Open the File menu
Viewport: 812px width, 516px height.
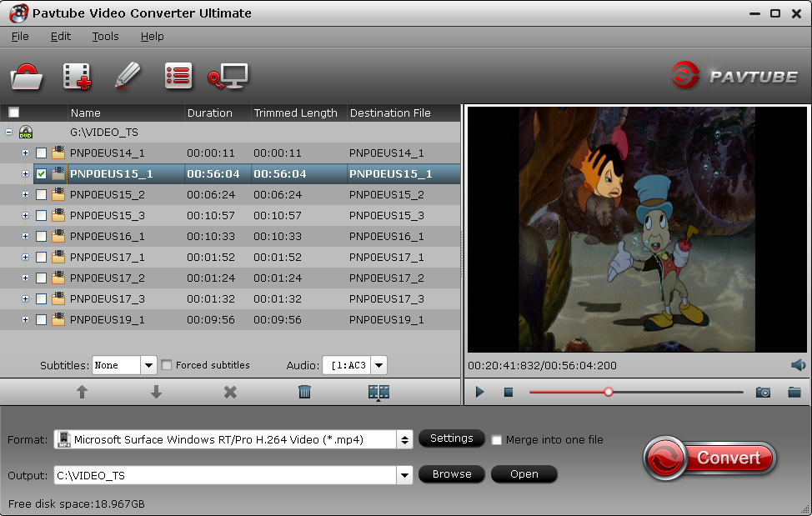click(20, 36)
